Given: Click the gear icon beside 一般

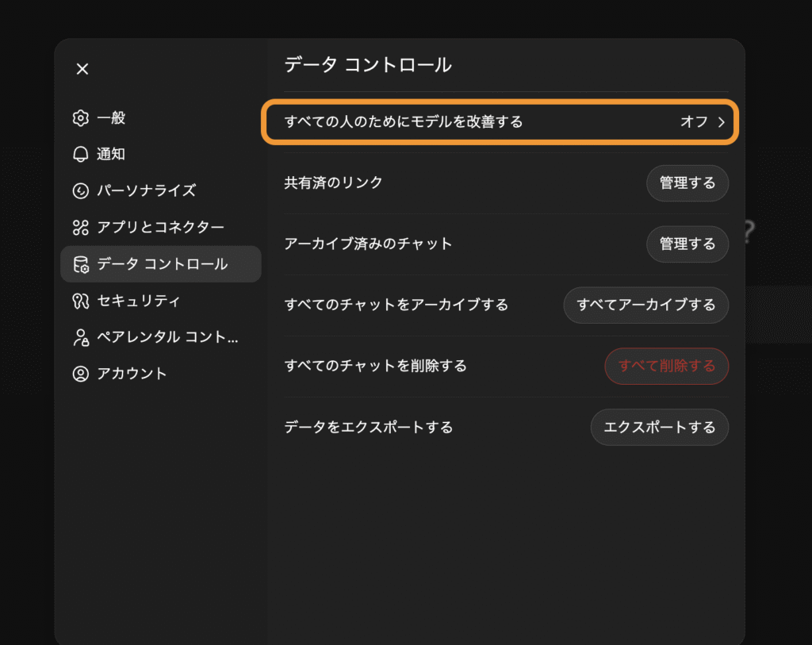Looking at the screenshot, I should pos(80,118).
